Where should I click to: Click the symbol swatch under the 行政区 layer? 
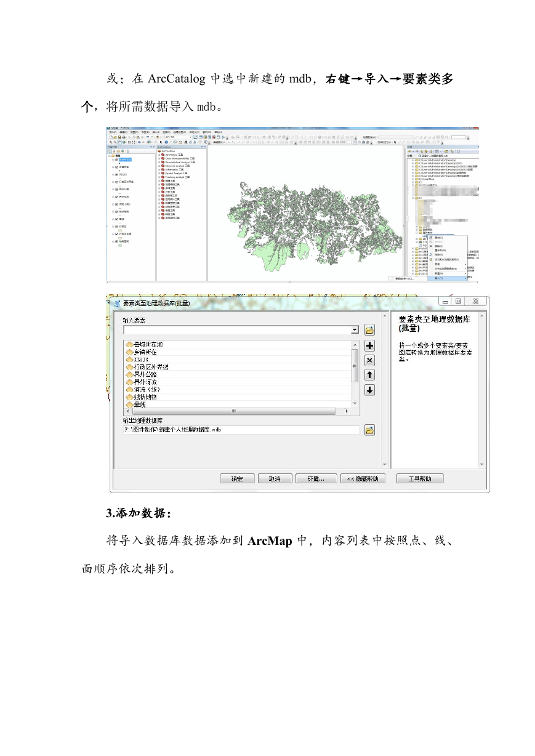119,231
